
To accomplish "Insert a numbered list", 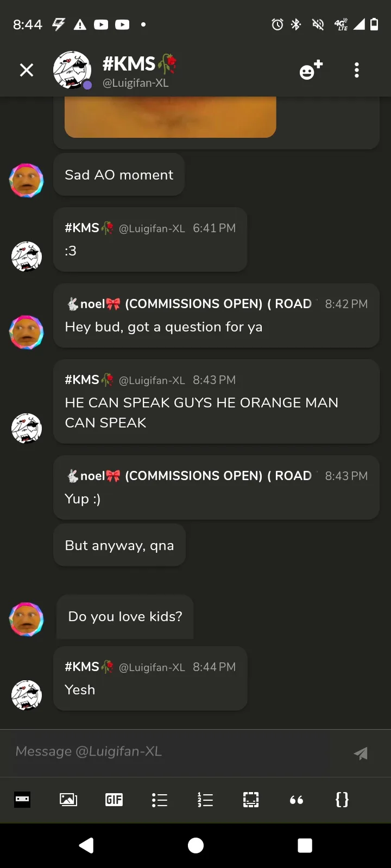I will point(205,799).
